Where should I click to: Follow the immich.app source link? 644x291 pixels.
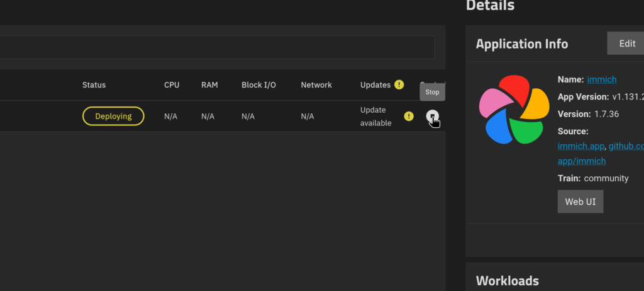[580, 146]
